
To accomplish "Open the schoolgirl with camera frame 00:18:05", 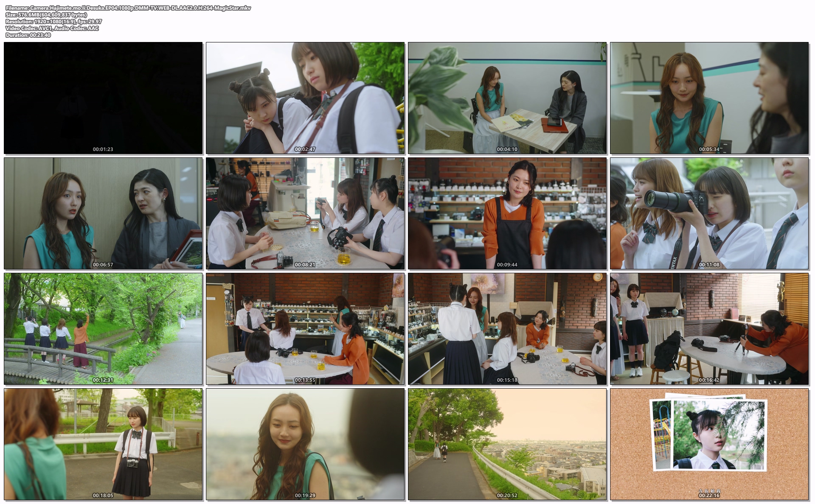I will pyautogui.click(x=103, y=444).
